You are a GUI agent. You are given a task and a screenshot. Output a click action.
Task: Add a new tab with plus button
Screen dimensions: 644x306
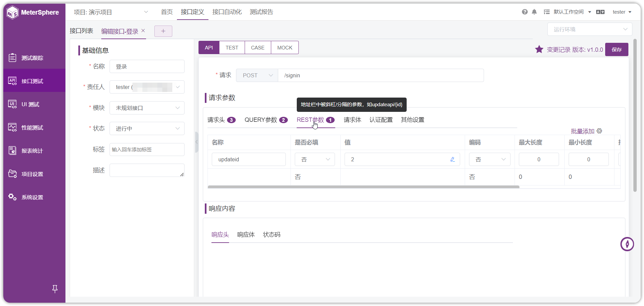pyautogui.click(x=163, y=31)
